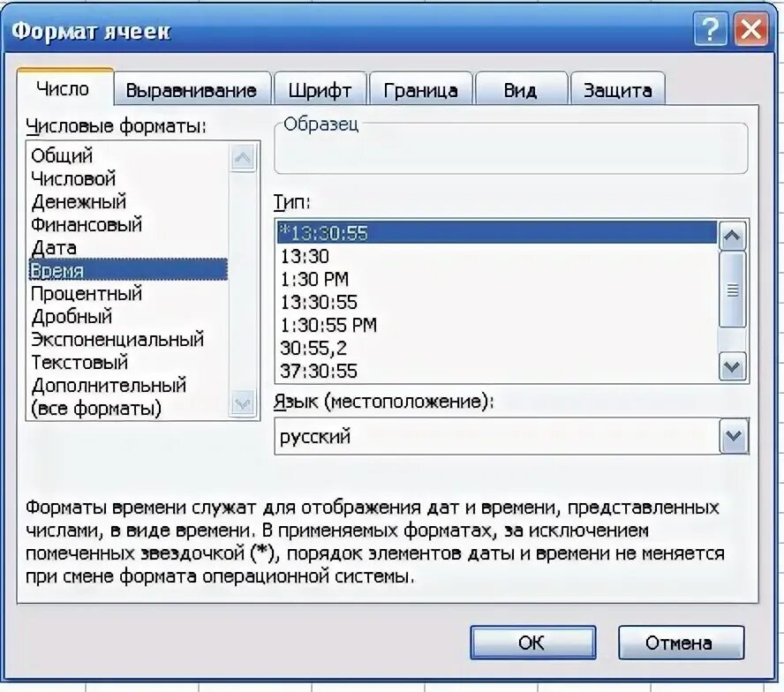Pick the Процентный format
Viewport: 784px width, 692px height.
click(128, 293)
